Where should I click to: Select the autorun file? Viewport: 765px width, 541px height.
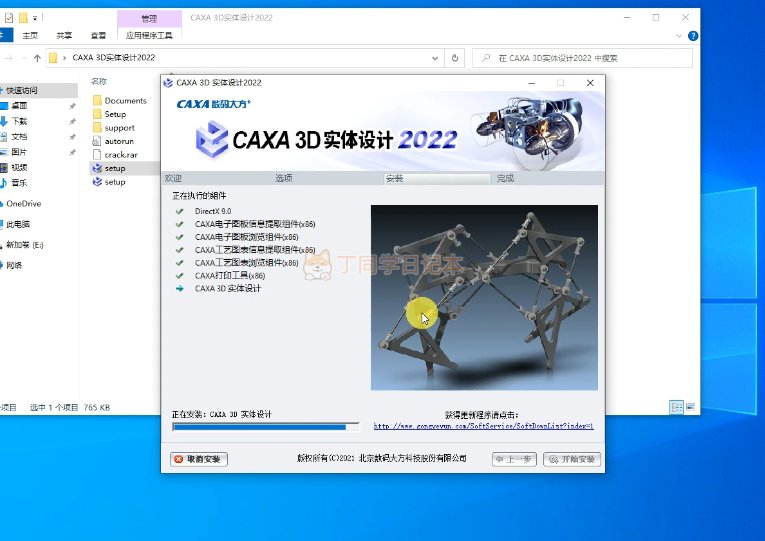[x=118, y=142]
